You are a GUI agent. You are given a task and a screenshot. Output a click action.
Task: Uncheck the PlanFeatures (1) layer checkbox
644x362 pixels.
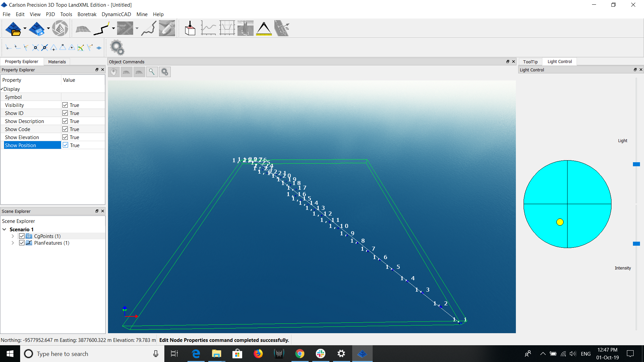[x=22, y=243]
